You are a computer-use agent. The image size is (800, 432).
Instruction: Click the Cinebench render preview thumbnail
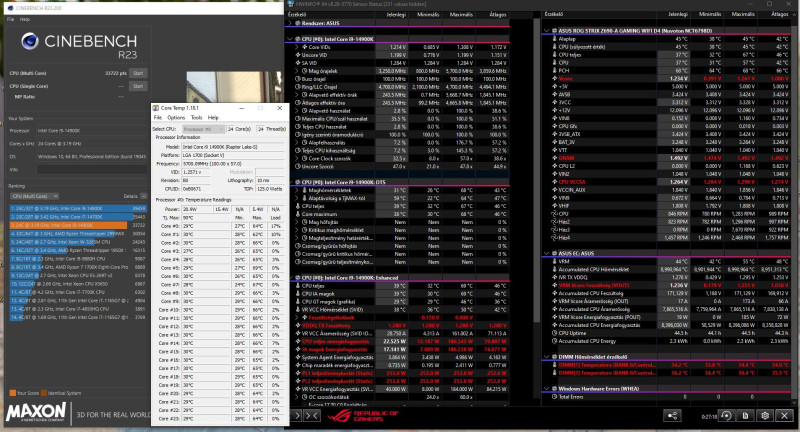[235, 88]
